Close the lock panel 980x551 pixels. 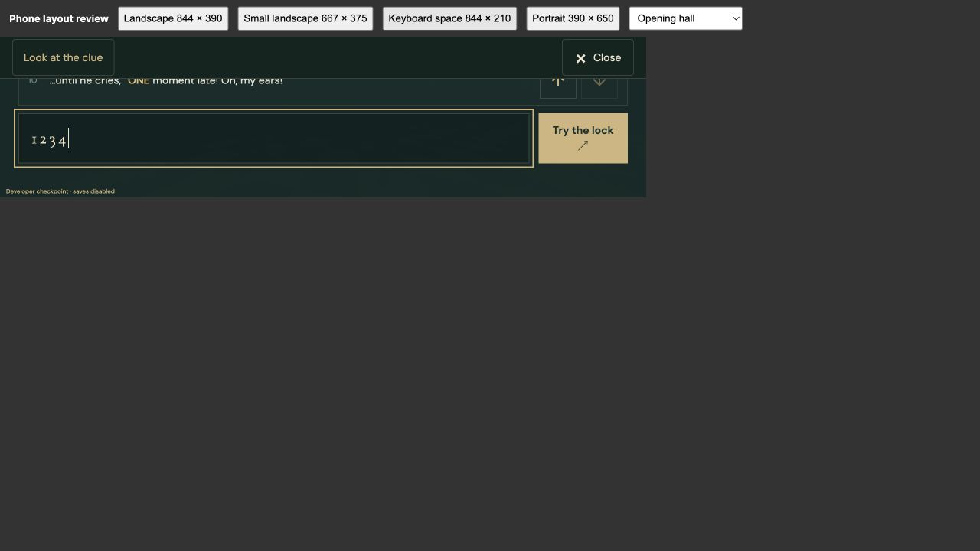click(x=598, y=57)
